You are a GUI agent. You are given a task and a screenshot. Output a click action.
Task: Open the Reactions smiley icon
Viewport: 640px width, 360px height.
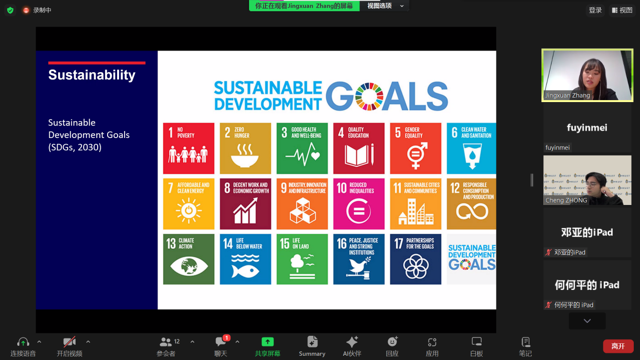click(392, 342)
